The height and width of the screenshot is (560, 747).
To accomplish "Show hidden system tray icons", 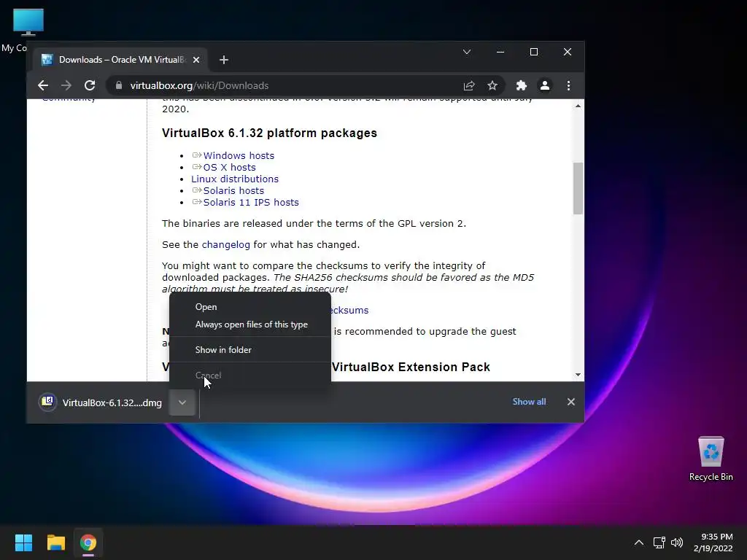I will coord(639,542).
